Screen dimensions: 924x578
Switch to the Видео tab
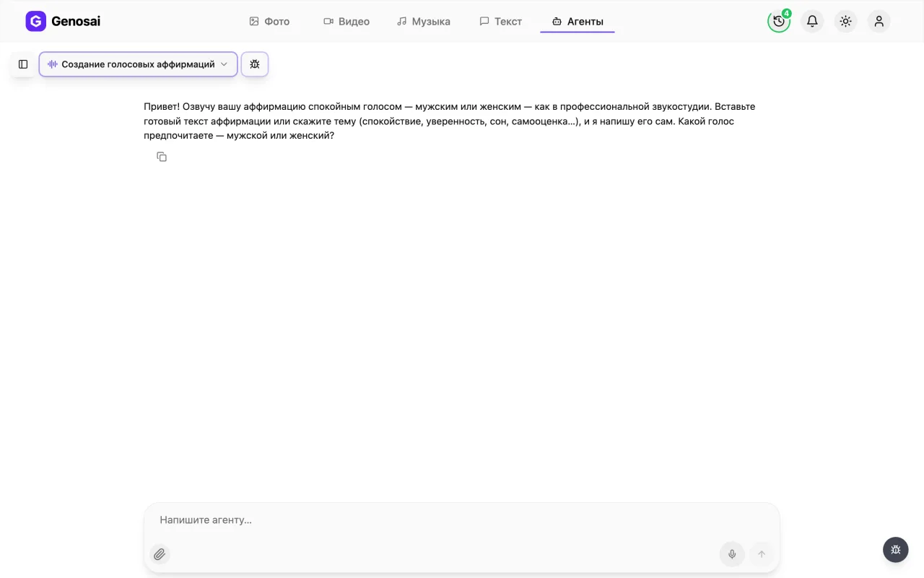(x=346, y=22)
